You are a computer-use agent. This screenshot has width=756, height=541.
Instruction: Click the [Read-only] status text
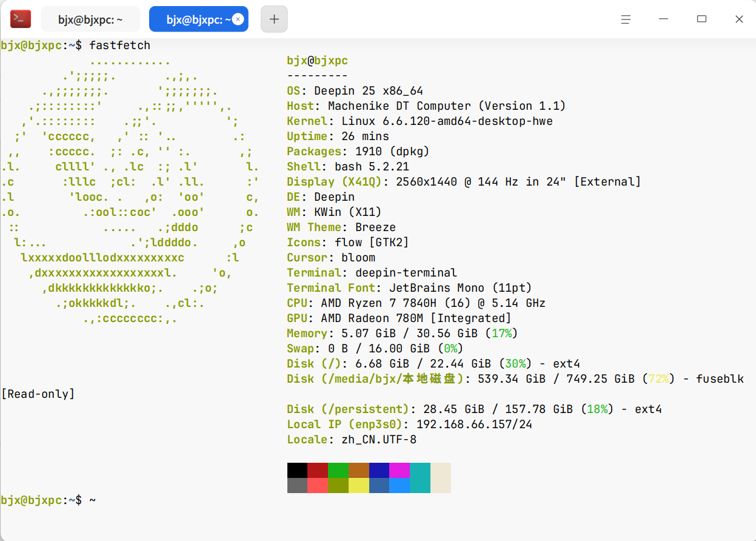click(x=38, y=394)
